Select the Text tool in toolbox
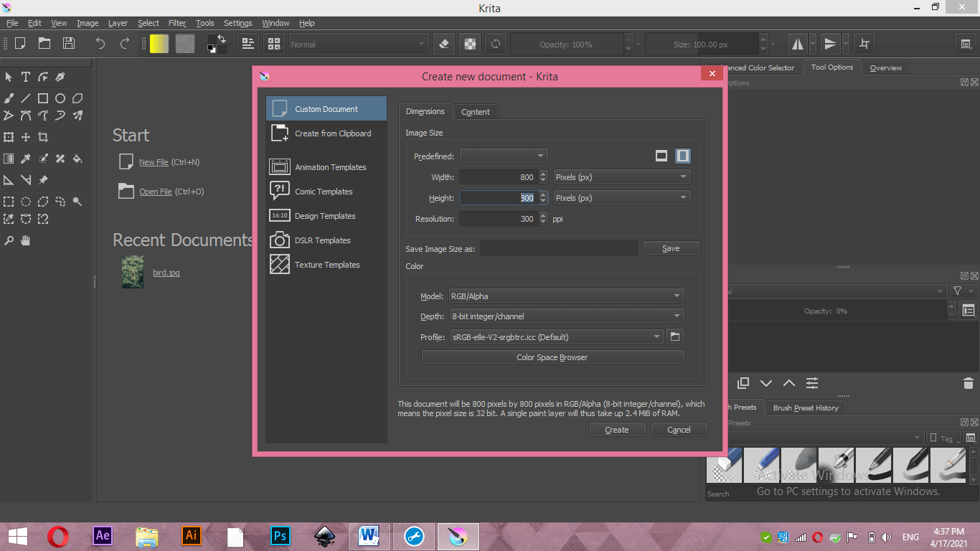The image size is (980, 551). (x=26, y=77)
